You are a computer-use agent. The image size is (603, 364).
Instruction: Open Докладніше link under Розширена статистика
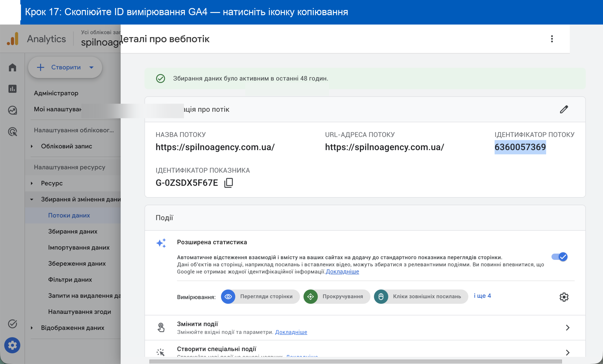tap(342, 271)
